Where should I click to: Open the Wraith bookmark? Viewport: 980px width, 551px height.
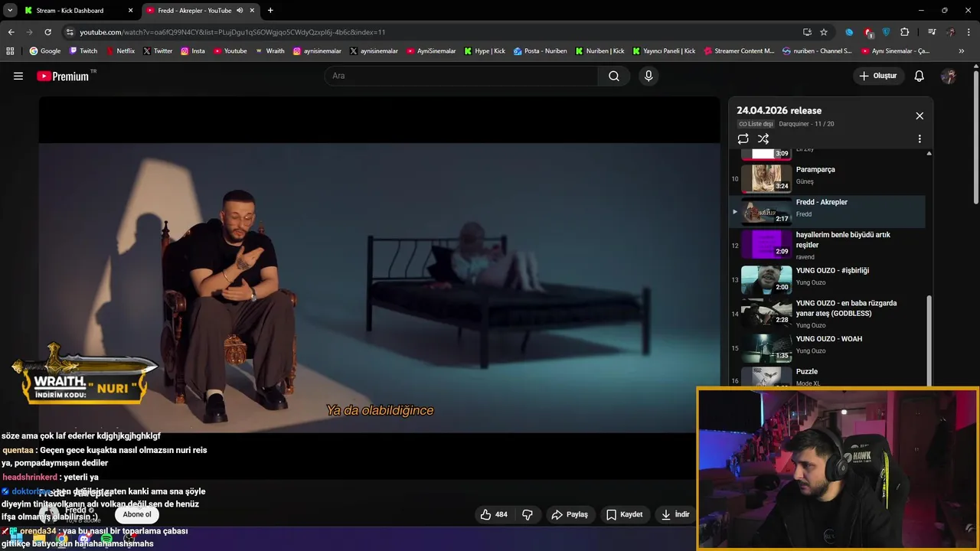[x=269, y=51]
